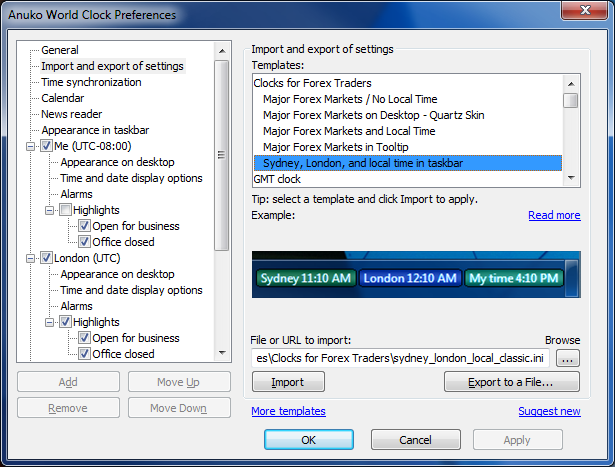Screen dimensions: 615x467
Task: Select Appearance on desktop under Me
Action: pyautogui.click(x=117, y=162)
